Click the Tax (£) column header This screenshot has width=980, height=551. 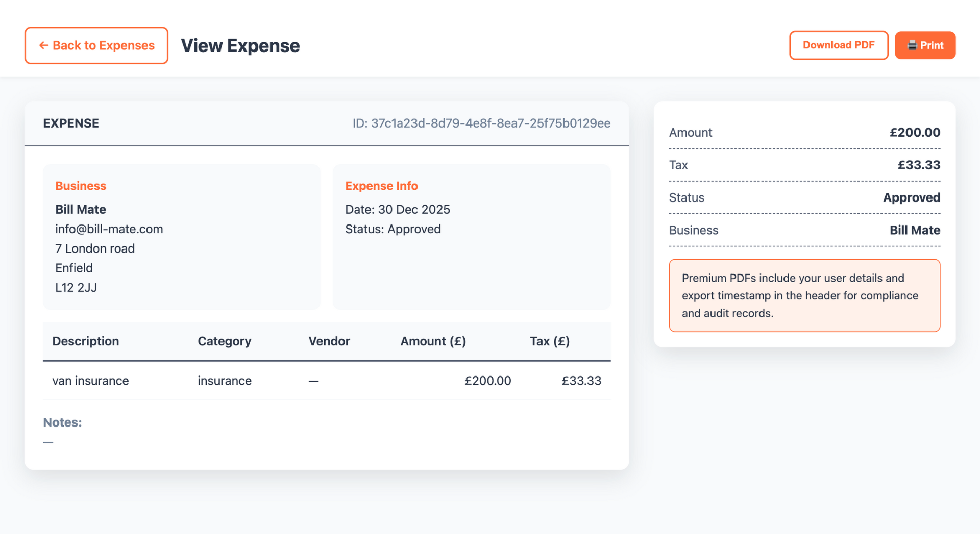click(550, 341)
